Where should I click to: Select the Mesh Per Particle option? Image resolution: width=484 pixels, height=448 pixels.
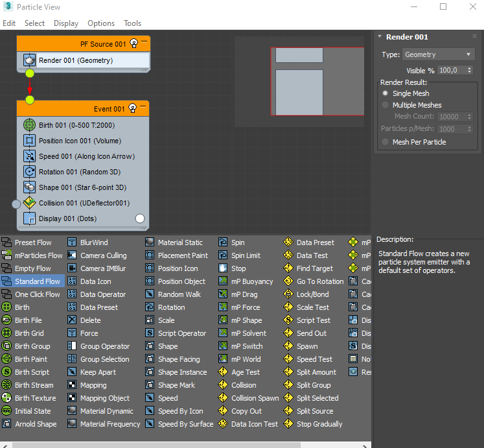[x=386, y=142]
